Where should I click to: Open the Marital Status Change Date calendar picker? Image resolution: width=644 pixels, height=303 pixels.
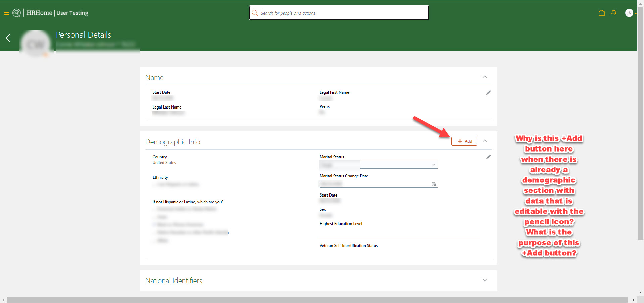point(434,184)
